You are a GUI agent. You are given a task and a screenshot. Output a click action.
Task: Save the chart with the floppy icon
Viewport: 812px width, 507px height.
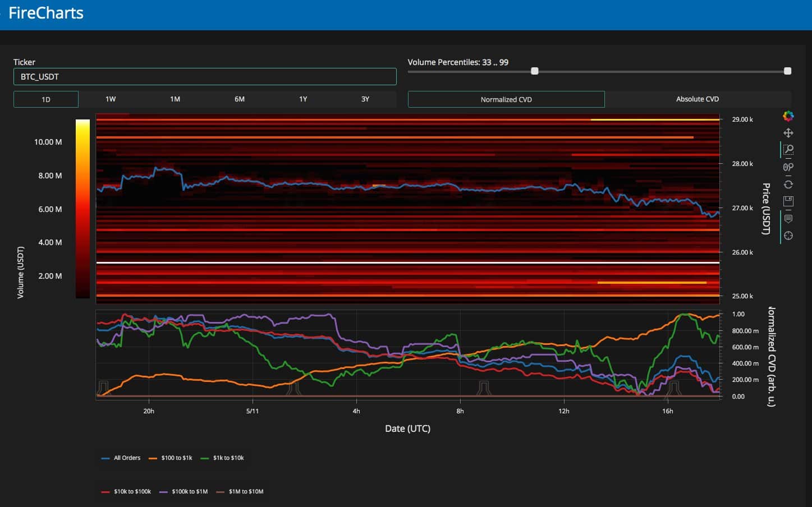(x=788, y=201)
